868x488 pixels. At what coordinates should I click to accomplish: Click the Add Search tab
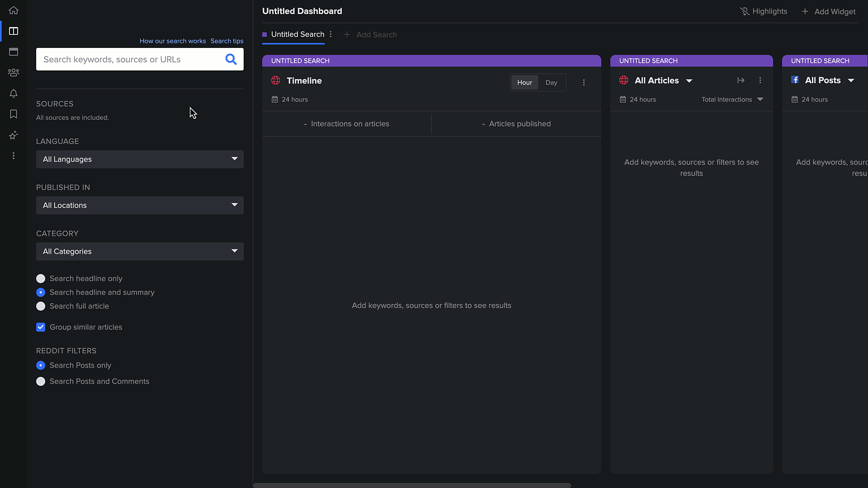(x=370, y=35)
